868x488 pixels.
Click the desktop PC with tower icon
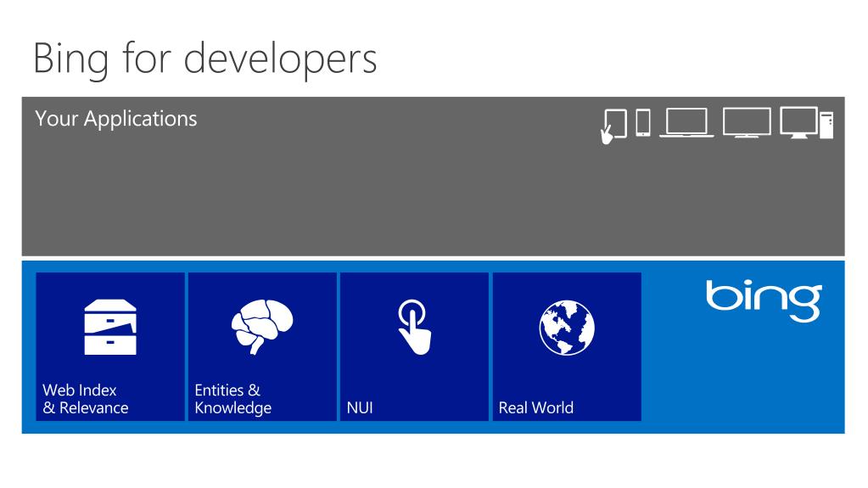pos(807,122)
